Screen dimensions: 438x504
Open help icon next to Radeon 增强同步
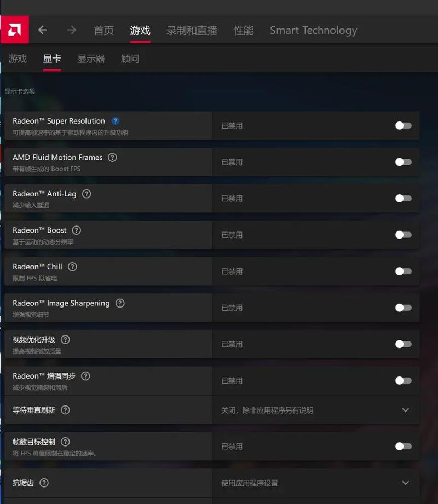pyautogui.click(x=85, y=376)
